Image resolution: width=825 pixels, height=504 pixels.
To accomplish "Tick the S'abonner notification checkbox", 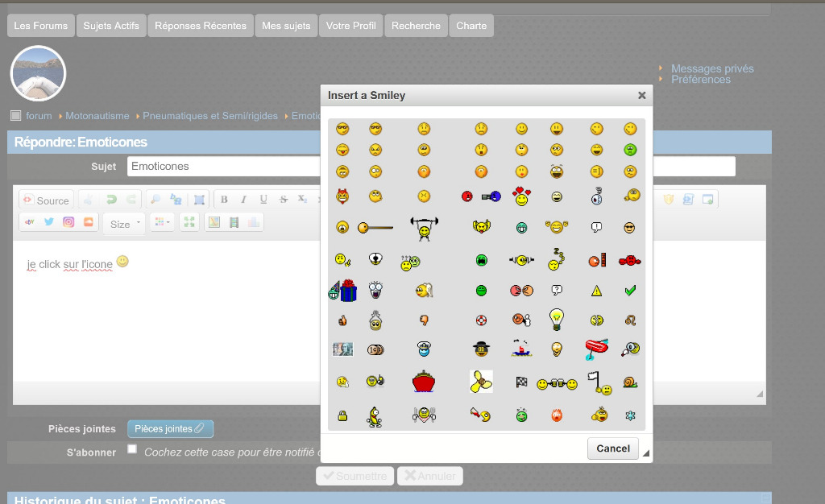I will pos(132,449).
